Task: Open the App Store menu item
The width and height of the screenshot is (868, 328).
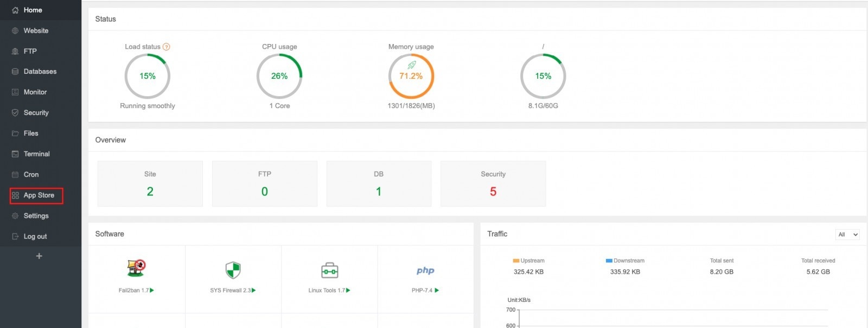Action: tap(37, 195)
